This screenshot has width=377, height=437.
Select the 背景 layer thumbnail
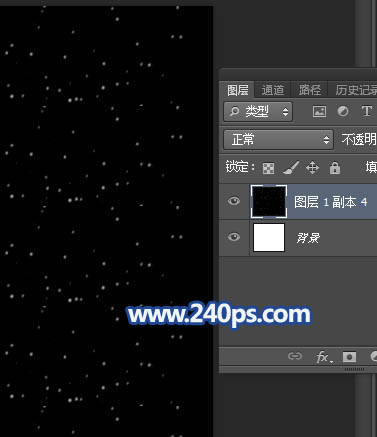(269, 237)
